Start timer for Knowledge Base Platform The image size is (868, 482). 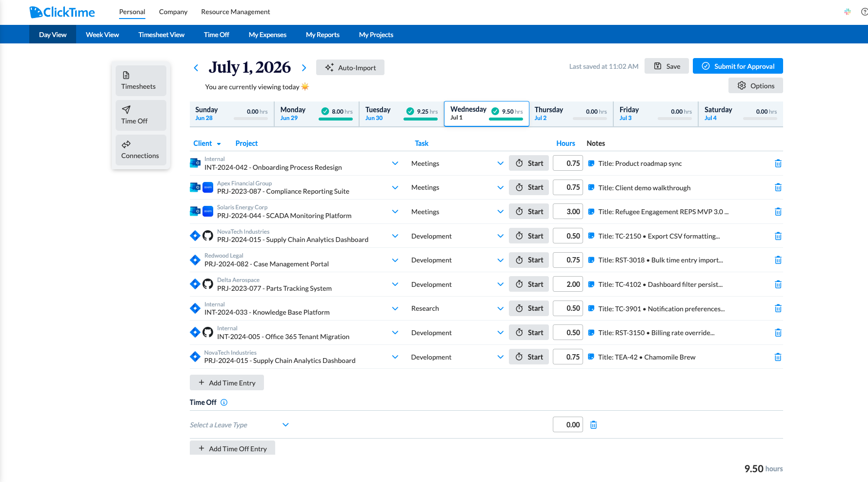click(x=529, y=308)
